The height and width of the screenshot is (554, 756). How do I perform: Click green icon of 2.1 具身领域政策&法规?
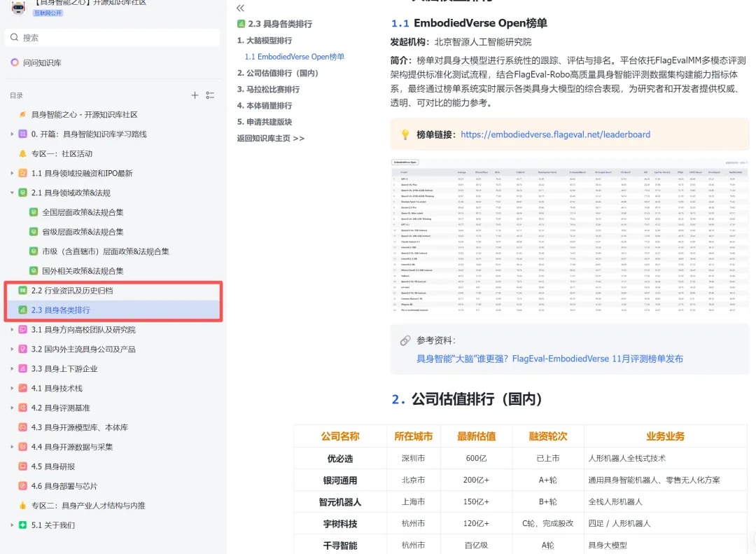pos(22,193)
